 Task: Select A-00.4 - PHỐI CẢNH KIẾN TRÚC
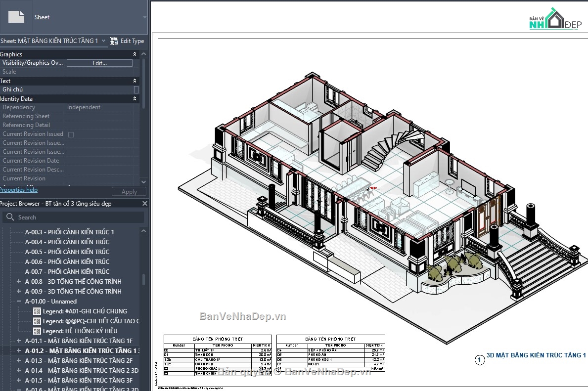click(x=67, y=242)
